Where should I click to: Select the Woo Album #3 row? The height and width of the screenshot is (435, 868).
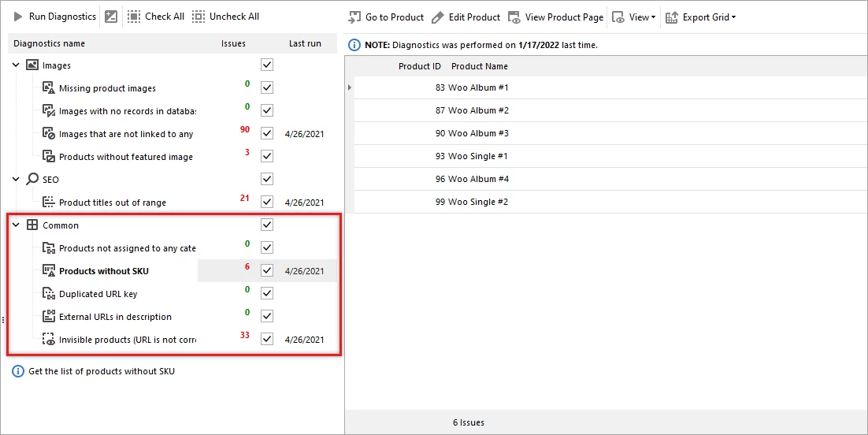point(478,133)
